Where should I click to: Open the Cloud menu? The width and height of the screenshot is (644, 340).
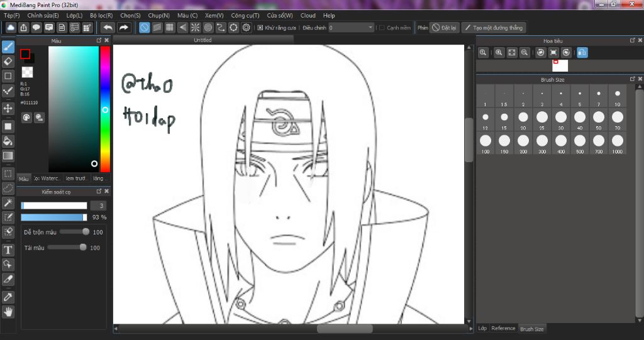[308, 15]
